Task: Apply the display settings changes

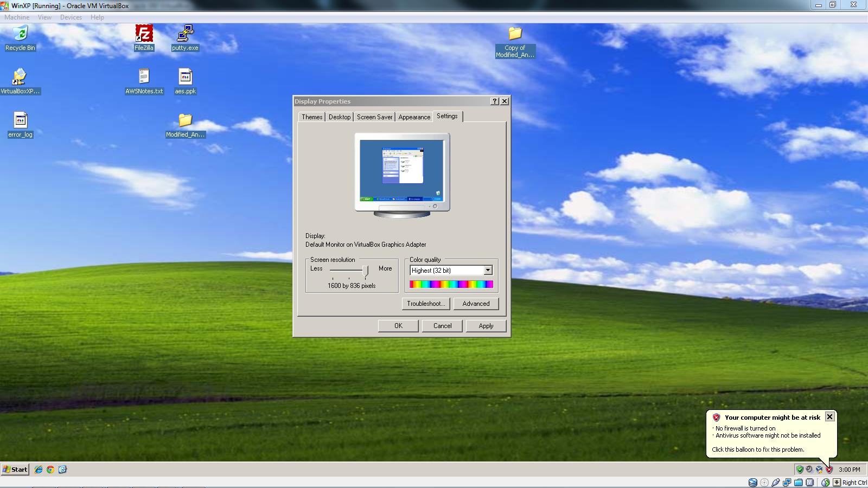Action: tap(486, 325)
